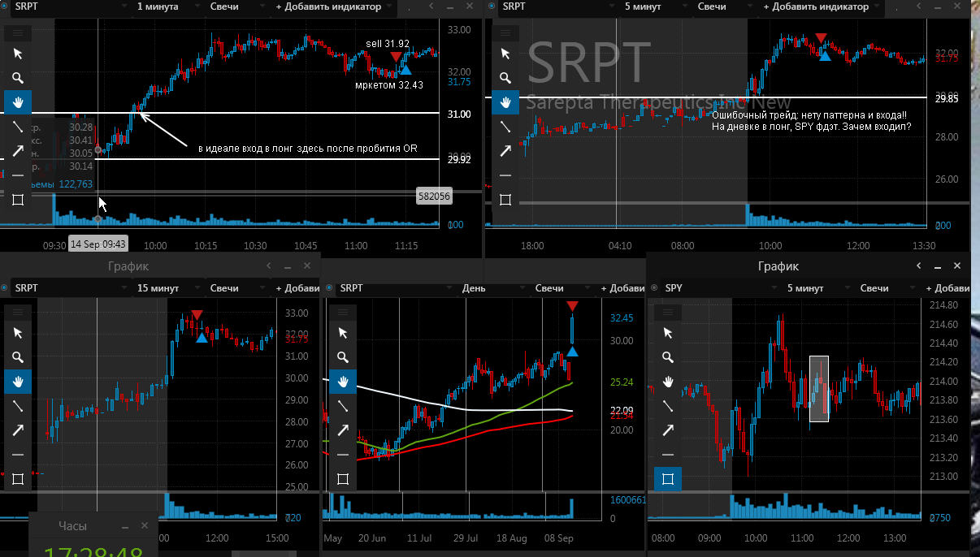Click the "582056" volume label
Image resolution: width=980 pixels, height=557 pixels.
pos(434,196)
